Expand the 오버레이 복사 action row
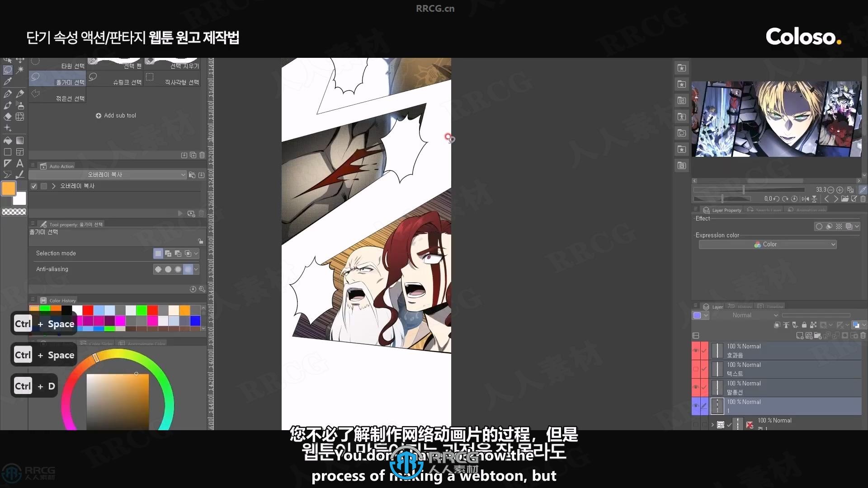 pyautogui.click(x=53, y=186)
